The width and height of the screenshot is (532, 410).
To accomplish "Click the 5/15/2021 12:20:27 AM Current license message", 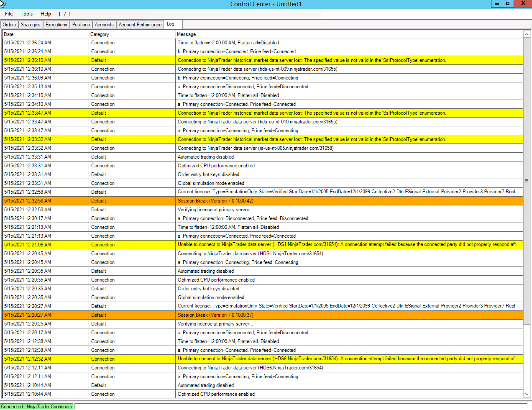I will pos(346,306).
